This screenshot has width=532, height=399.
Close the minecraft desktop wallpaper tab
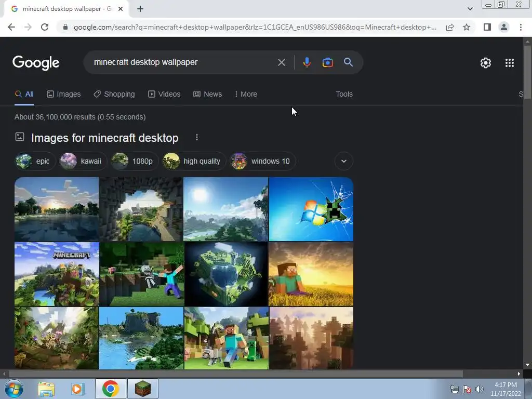[121, 9]
